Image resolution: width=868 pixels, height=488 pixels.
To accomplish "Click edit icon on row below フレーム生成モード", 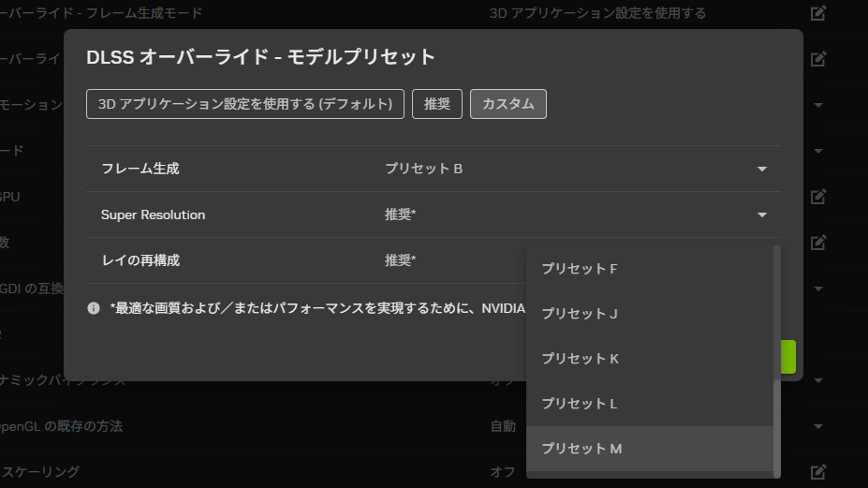I will 818,59.
